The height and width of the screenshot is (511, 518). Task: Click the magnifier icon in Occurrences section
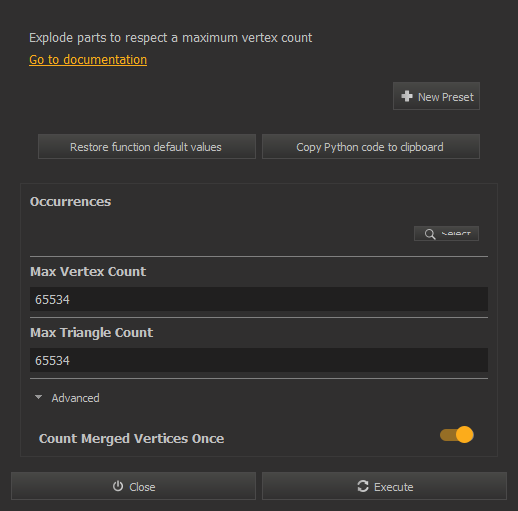click(x=430, y=234)
